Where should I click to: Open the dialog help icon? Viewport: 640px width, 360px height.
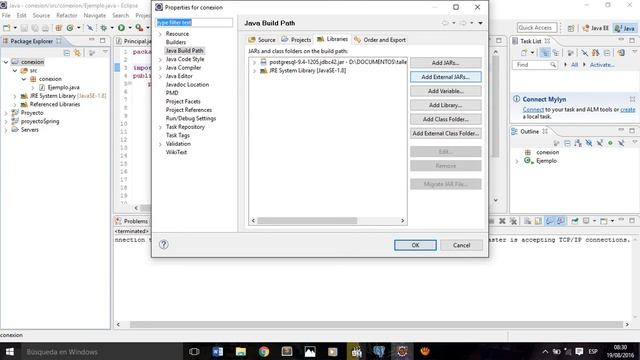(164, 244)
